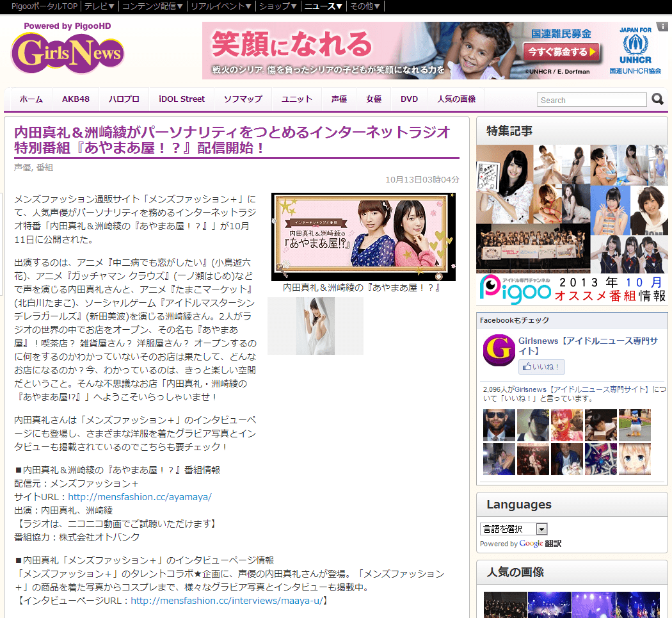Open the iDOL Street navigation tab
672x618 pixels.
coord(181,99)
